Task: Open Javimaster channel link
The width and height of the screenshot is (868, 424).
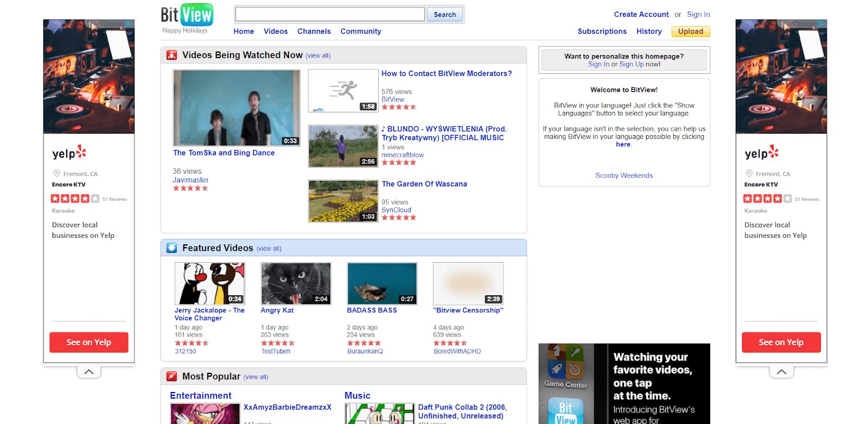Action: click(190, 180)
